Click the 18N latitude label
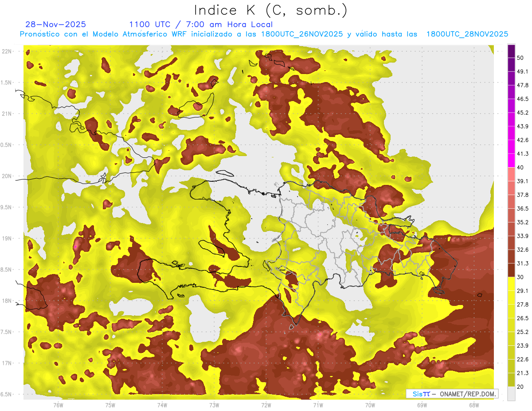Viewport: 532px width, 411px height. 7,301
